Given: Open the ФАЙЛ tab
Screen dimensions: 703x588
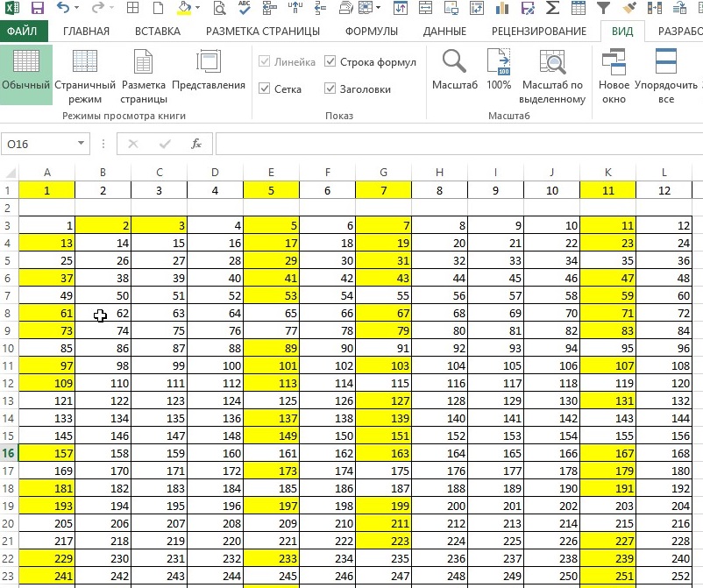Looking at the screenshot, I should [x=22, y=31].
